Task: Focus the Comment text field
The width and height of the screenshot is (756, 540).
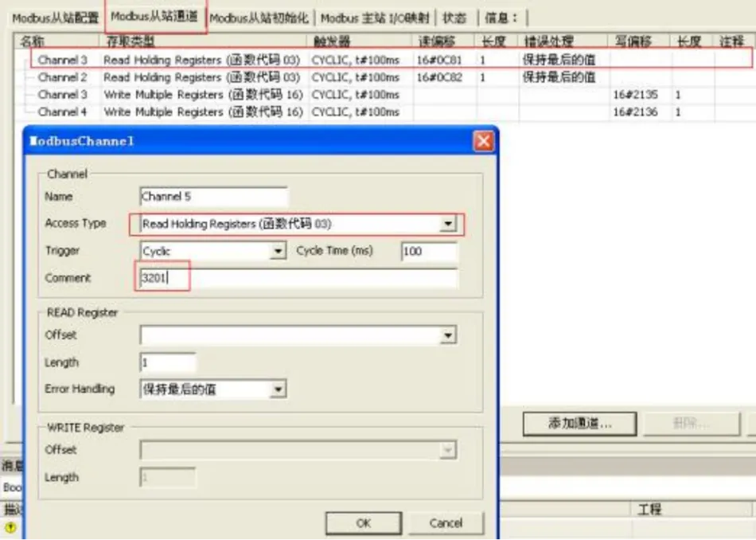Action: pos(298,279)
